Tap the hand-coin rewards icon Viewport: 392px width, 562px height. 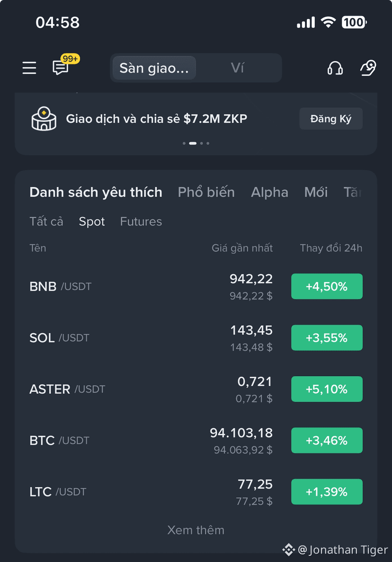pos(368,68)
